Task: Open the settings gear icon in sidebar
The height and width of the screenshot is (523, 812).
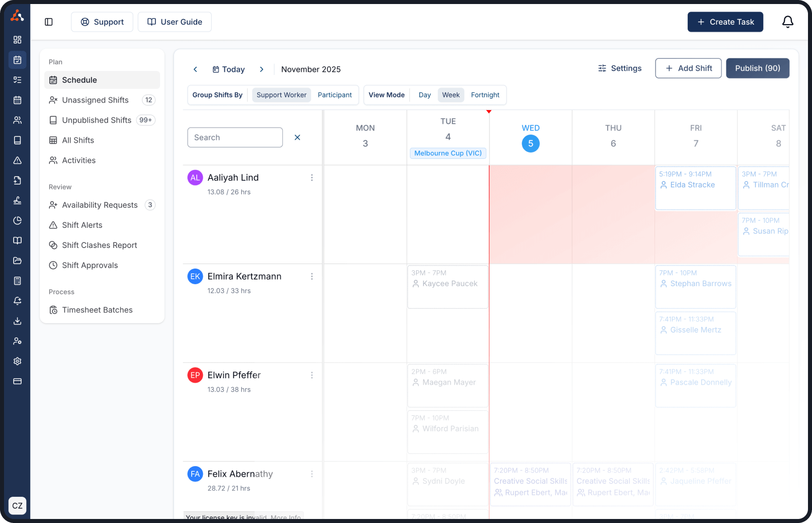Action: click(x=17, y=361)
